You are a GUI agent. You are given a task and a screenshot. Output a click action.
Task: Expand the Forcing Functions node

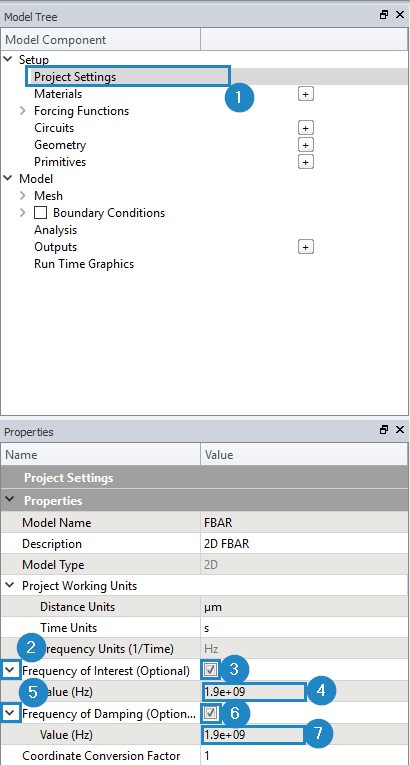point(23,111)
